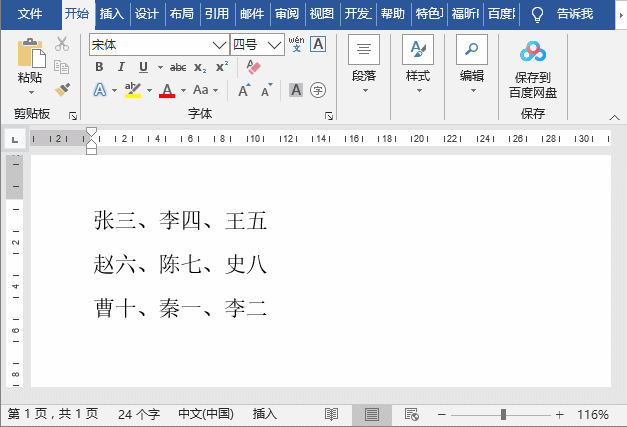Click the Paste clipboard icon
Screen dimensions: 627x427
tap(31, 53)
